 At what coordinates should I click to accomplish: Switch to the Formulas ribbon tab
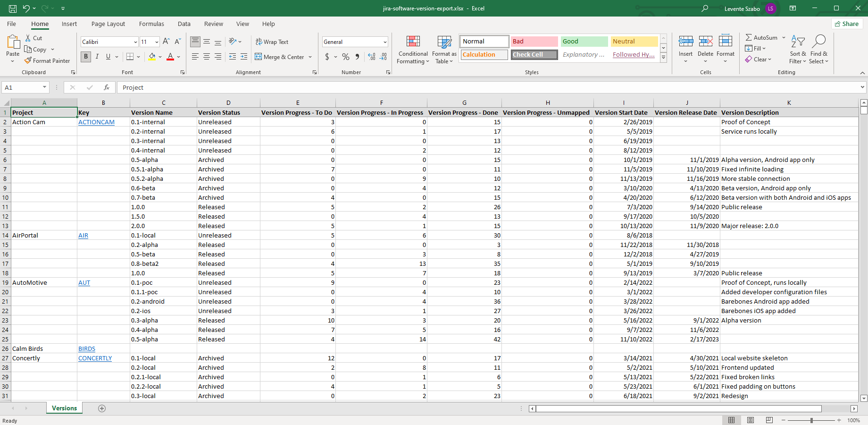coord(151,24)
